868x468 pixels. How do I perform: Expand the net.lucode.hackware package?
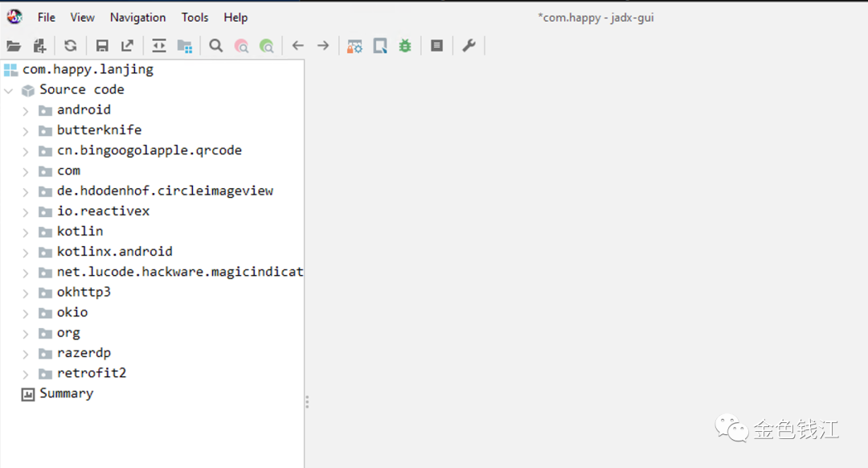(26, 273)
